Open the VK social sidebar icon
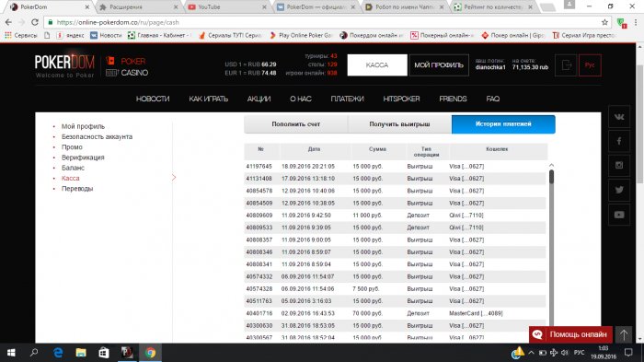This screenshot has width=644, height=362. coord(619,117)
